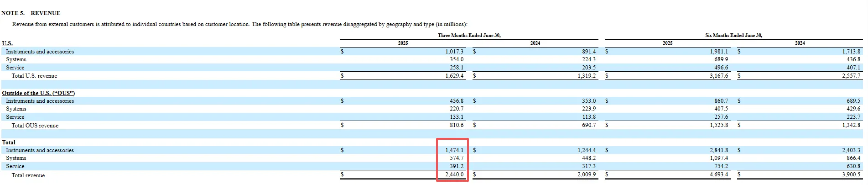Click the underlined "Outside of the U.S. (OUS)" header
Viewport: 868px width, 185px height.
[38, 93]
